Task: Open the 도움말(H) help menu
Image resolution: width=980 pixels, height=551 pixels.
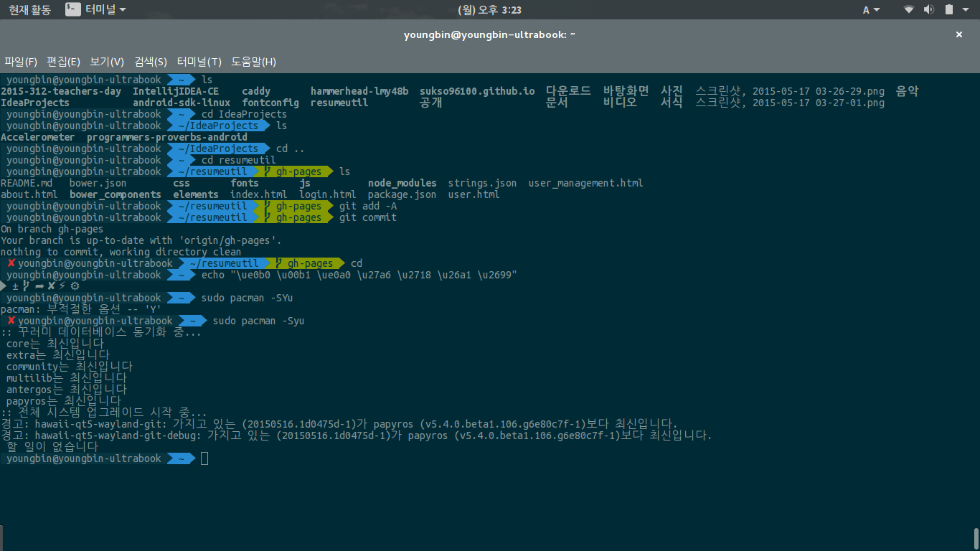Action: (x=253, y=62)
